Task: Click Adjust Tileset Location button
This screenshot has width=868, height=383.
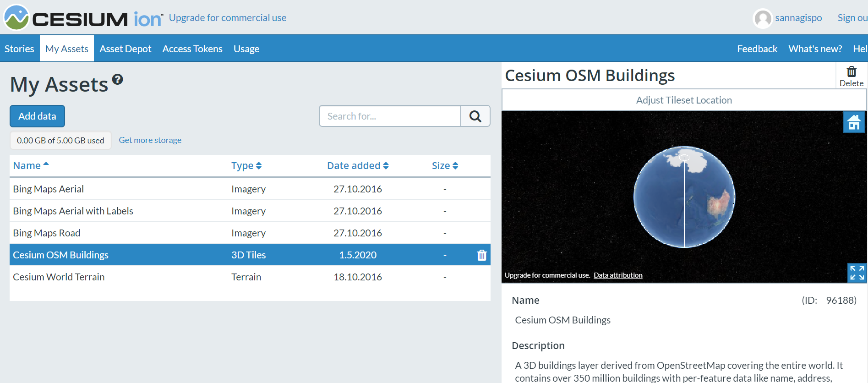Action: pyautogui.click(x=684, y=100)
